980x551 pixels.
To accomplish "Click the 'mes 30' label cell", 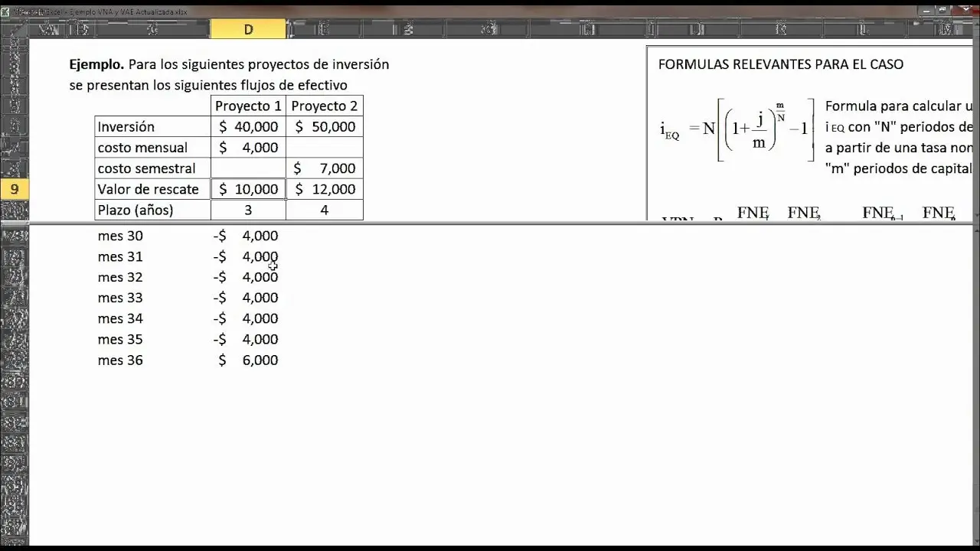I will pos(120,236).
